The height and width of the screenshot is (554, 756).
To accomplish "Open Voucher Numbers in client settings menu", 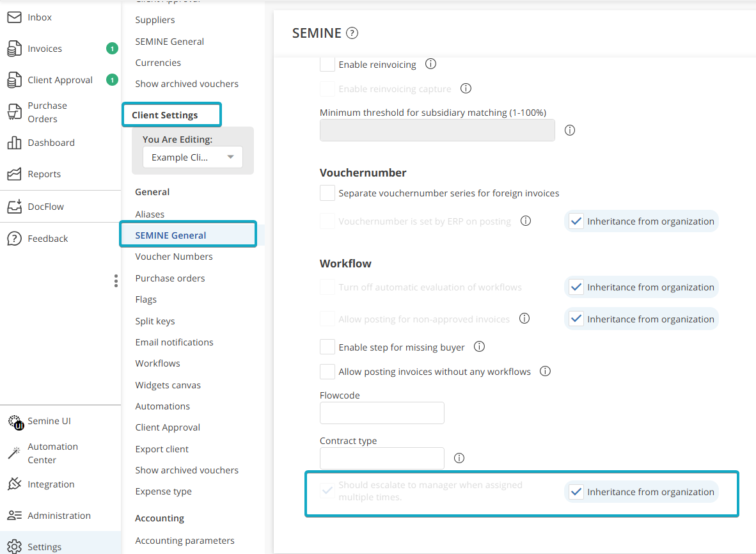I will pyautogui.click(x=174, y=257).
